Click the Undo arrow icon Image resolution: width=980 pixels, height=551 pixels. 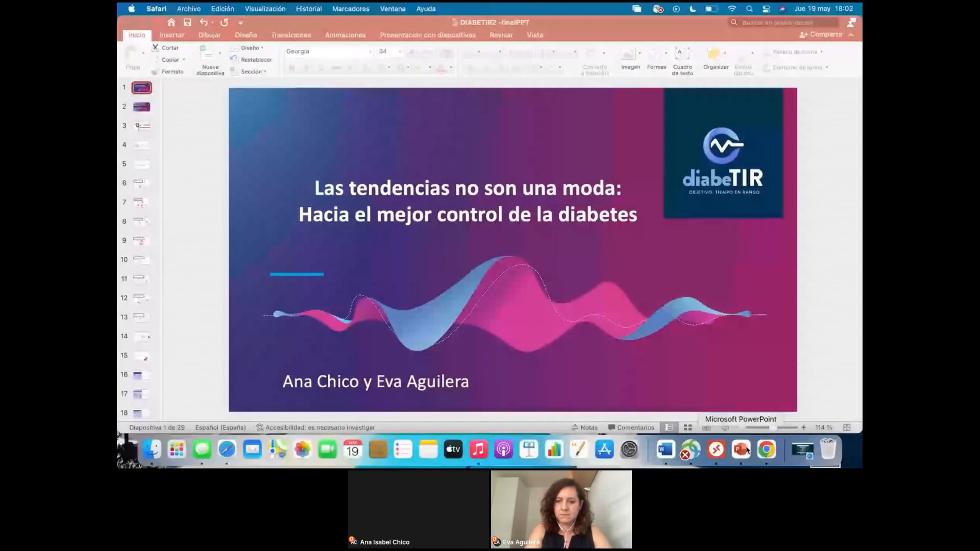click(x=203, y=22)
